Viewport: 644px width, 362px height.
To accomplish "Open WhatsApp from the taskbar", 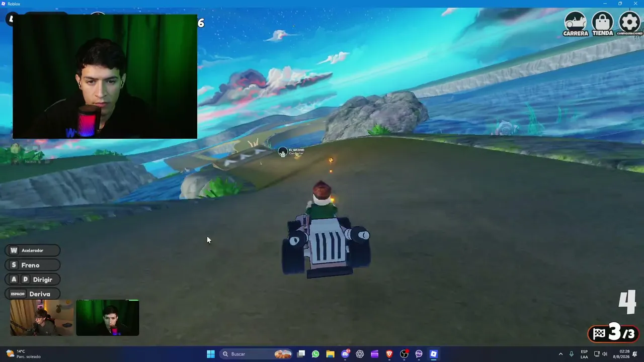I will [x=315, y=354].
